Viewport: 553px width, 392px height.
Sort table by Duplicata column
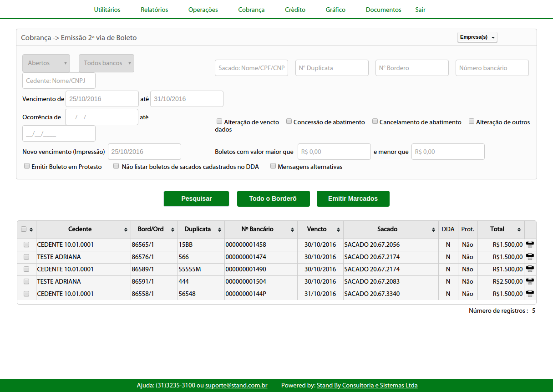pyautogui.click(x=201, y=229)
